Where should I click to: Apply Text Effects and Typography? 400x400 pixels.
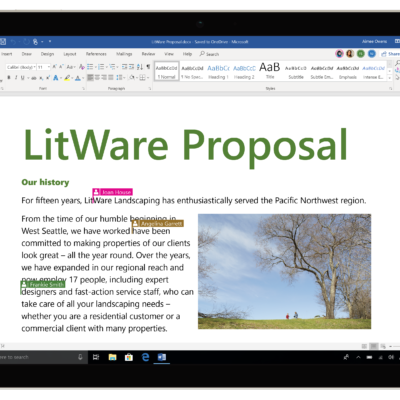(56, 78)
